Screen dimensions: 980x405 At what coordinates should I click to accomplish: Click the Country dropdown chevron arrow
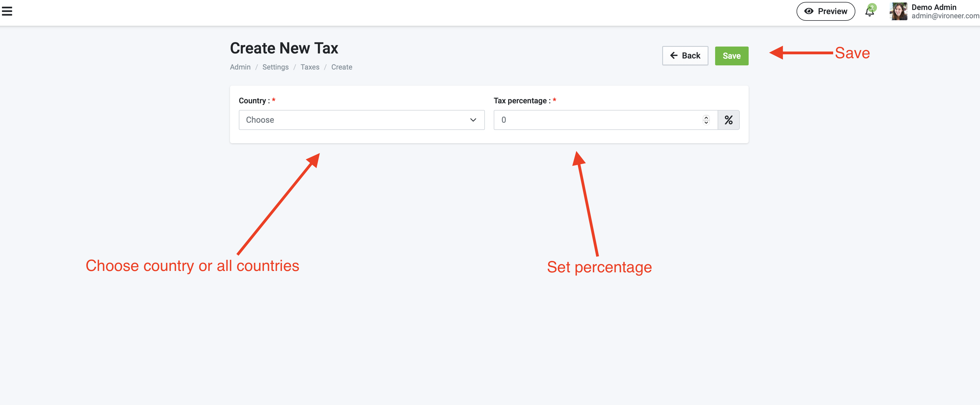click(473, 120)
